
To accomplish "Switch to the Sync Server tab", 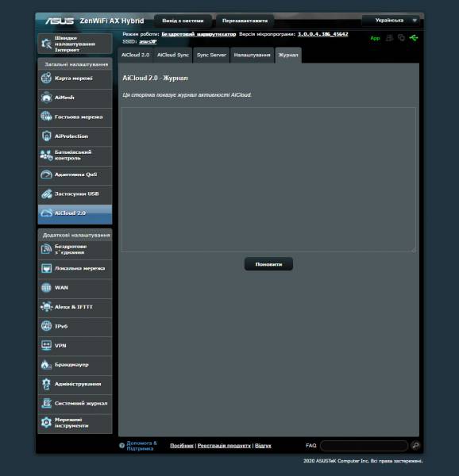I will click(211, 55).
